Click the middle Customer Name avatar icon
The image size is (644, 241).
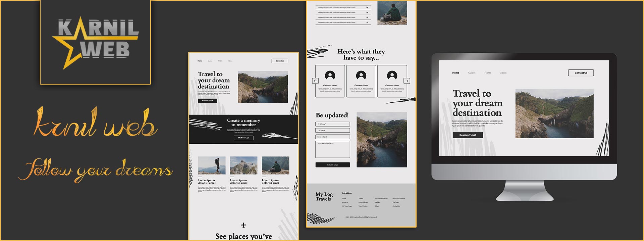[361, 76]
